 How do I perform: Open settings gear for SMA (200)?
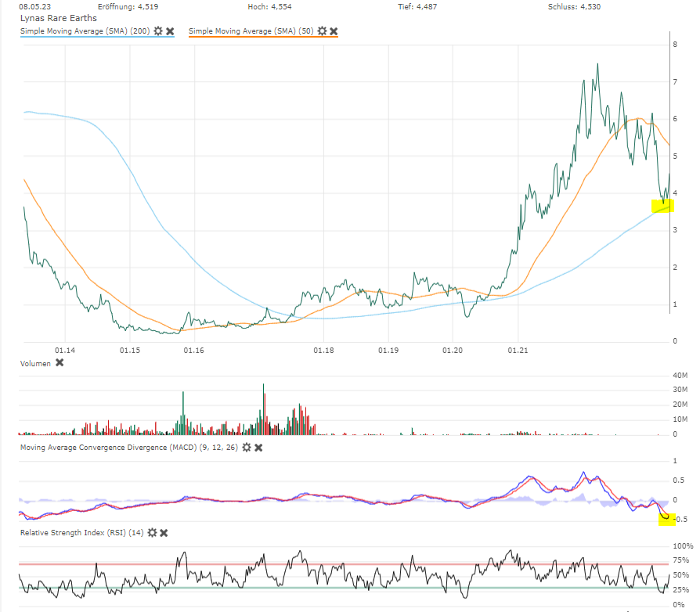[x=158, y=31]
